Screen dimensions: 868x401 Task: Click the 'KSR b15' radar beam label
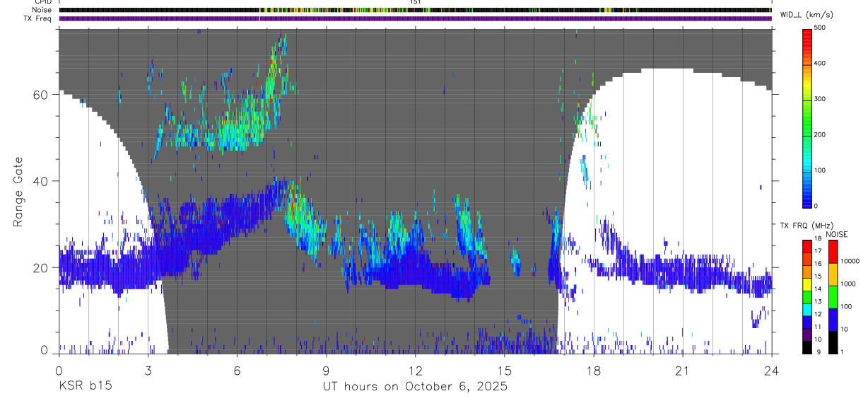(85, 387)
